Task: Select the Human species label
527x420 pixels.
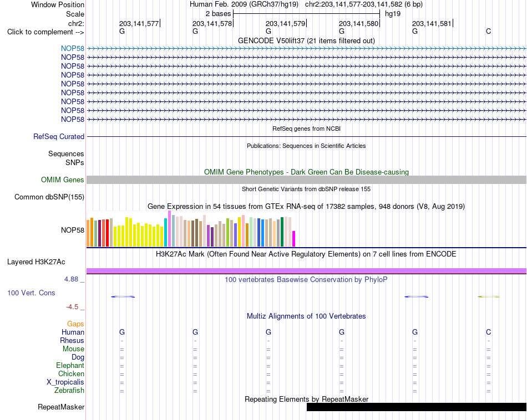Action: coord(73,332)
